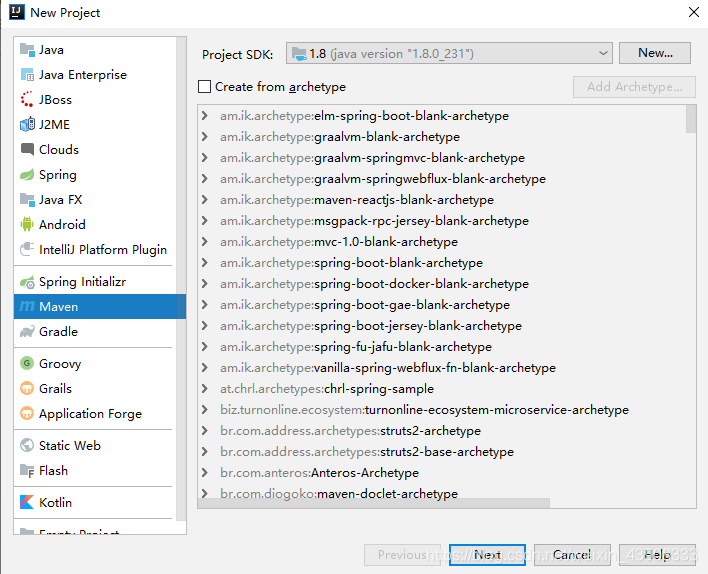This screenshot has width=708, height=574.
Task: Click the Next button
Action: pos(487,555)
